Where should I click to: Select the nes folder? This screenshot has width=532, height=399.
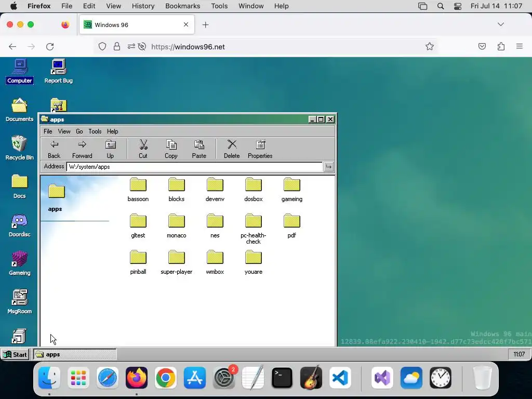point(215,226)
